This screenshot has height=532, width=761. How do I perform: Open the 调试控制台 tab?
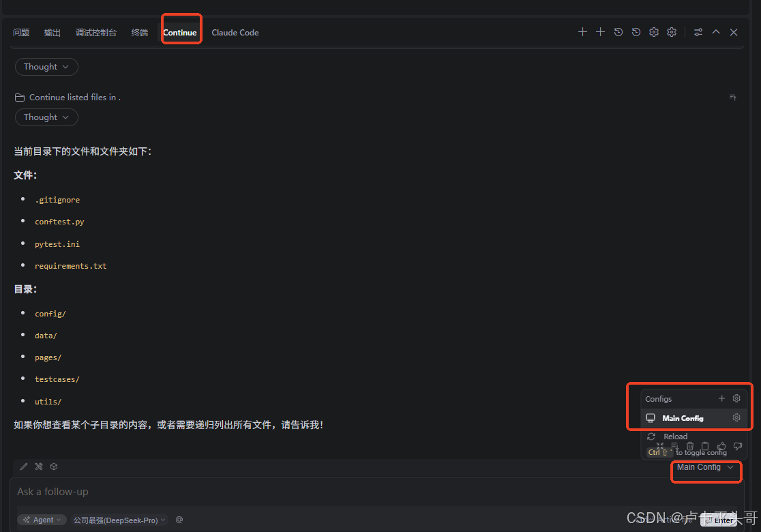click(x=95, y=33)
